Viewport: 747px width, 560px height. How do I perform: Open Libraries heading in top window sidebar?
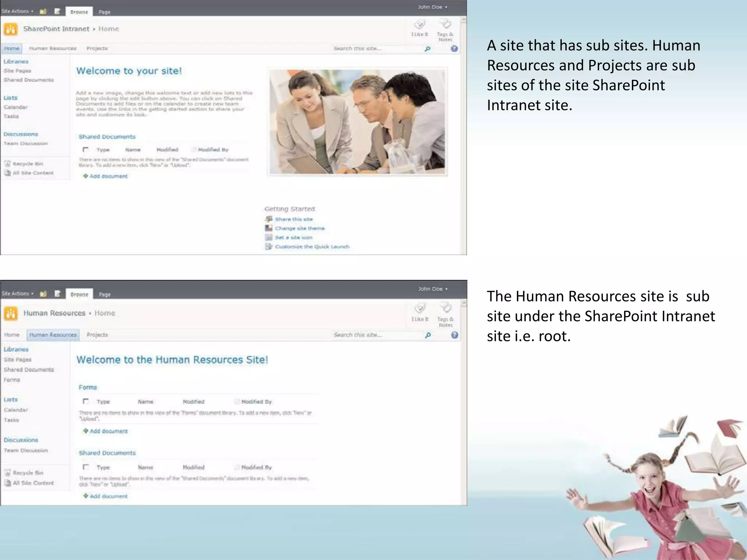pyautogui.click(x=16, y=61)
